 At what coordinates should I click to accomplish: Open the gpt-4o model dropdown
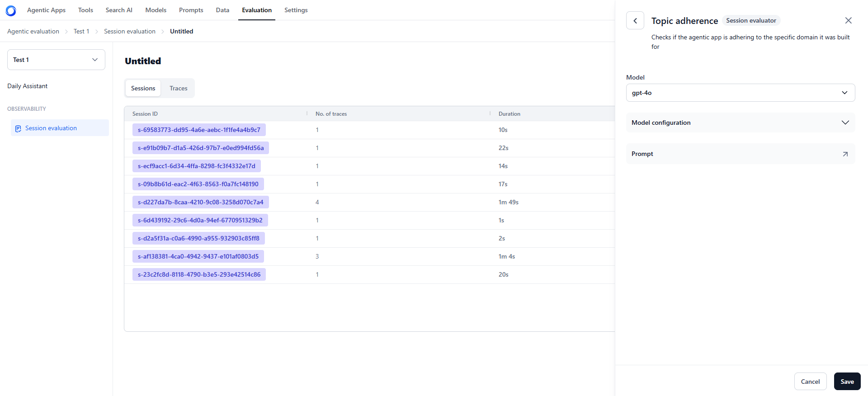click(741, 93)
